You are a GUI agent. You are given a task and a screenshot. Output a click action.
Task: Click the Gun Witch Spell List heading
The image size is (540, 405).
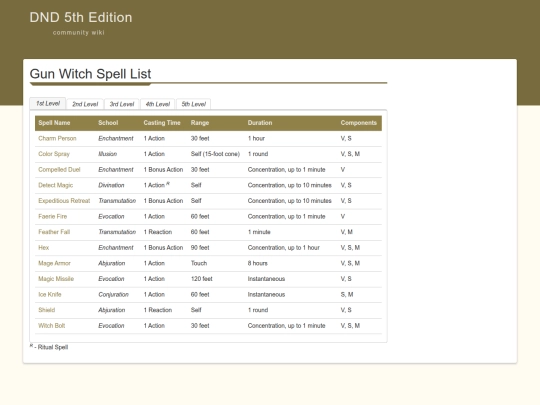[x=90, y=74]
